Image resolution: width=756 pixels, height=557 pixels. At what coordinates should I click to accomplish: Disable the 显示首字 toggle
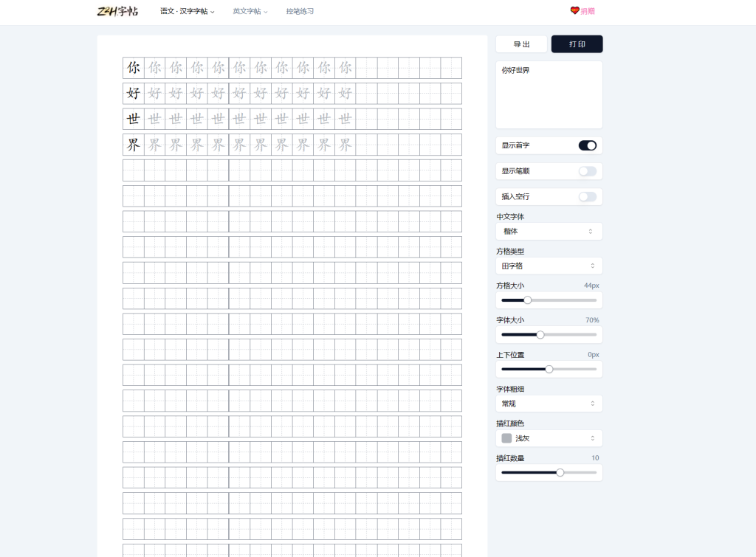click(587, 145)
